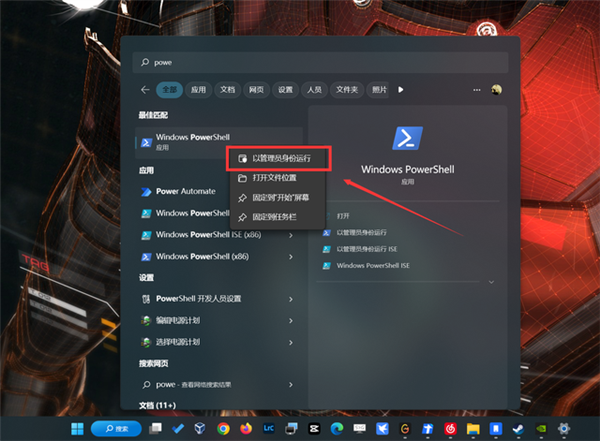Image resolution: width=600 pixels, height=441 pixels.
Task: Switch to the 应用 filter tab
Action: [198, 90]
